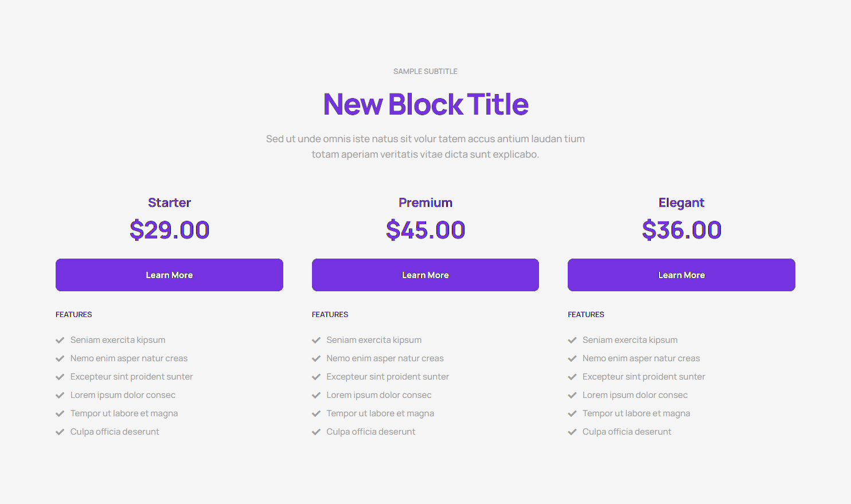Click the Starter plan name
The image size is (851, 504).
tap(169, 202)
